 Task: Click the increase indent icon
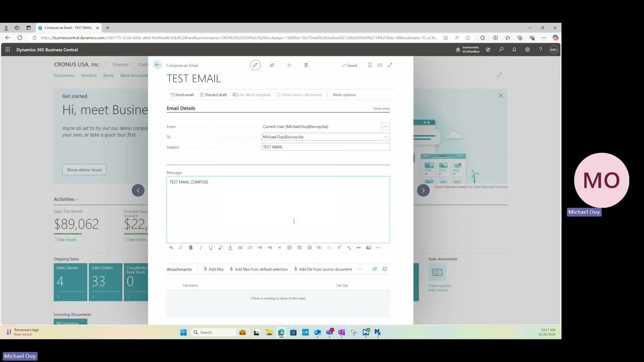[x=270, y=247]
